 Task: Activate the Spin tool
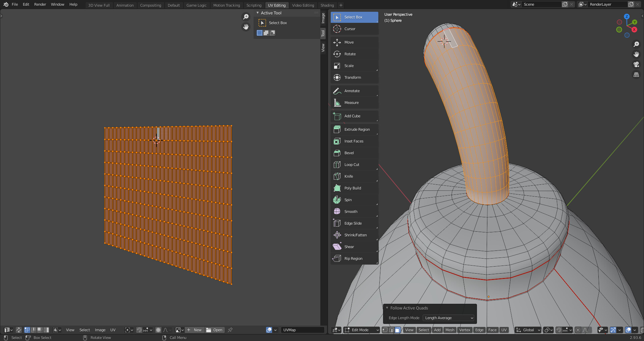coord(354,200)
